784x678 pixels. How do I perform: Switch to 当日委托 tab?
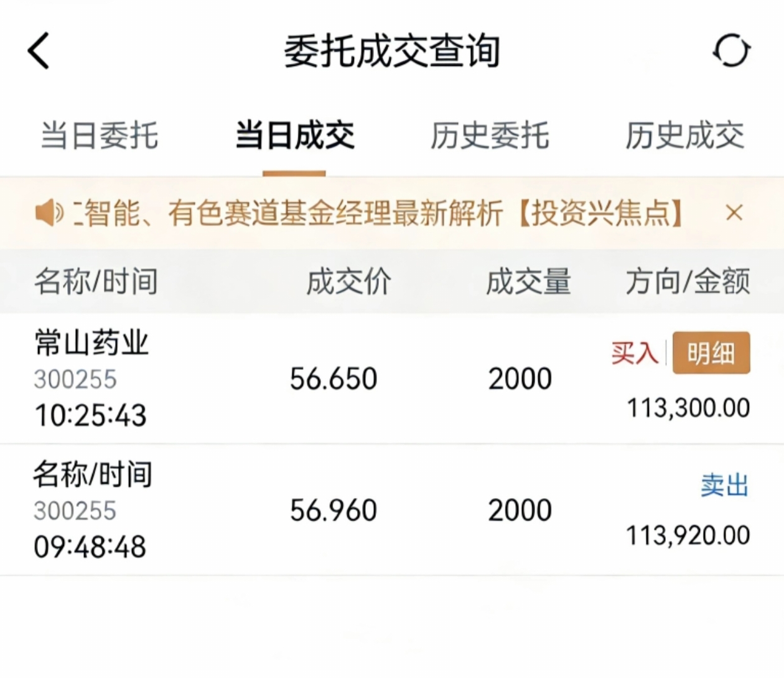pos(100,136)
